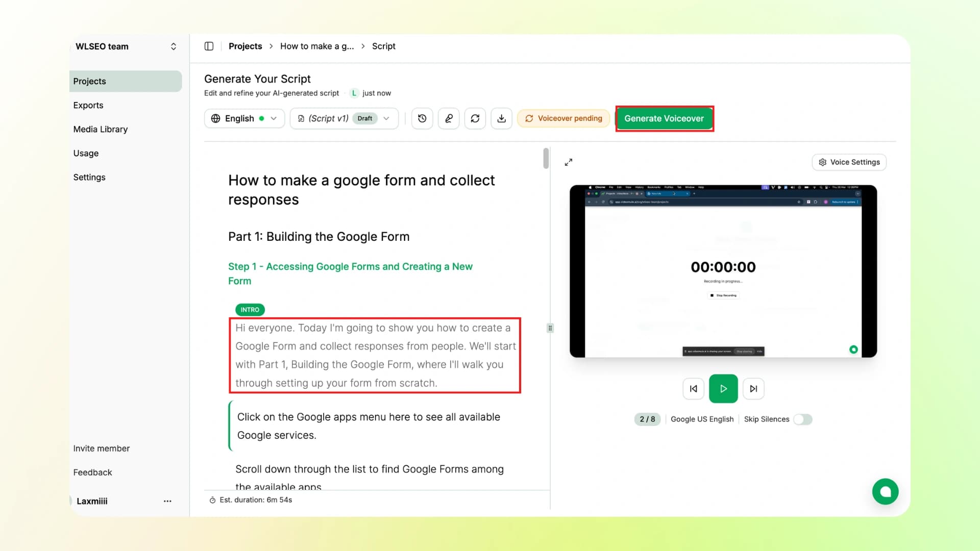Click Invite member
The height and width of the screenshot is (551, 980).
click(x=101, y=448)
